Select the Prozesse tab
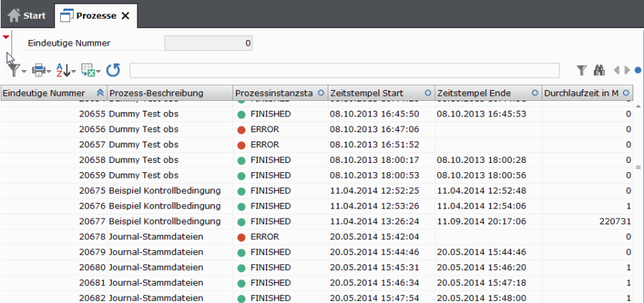The height and width of the screenshot is (303, 644). pos(96,16)
